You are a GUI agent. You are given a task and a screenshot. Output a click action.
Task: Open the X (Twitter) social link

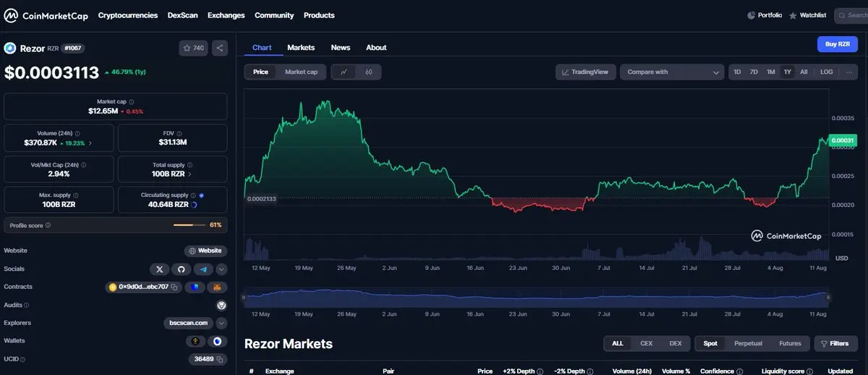click(160, 269)
